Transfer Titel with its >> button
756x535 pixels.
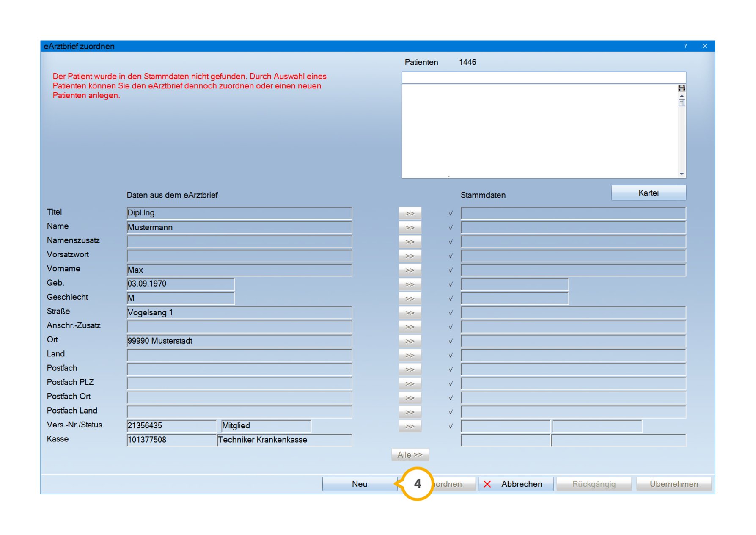[410, 213]
